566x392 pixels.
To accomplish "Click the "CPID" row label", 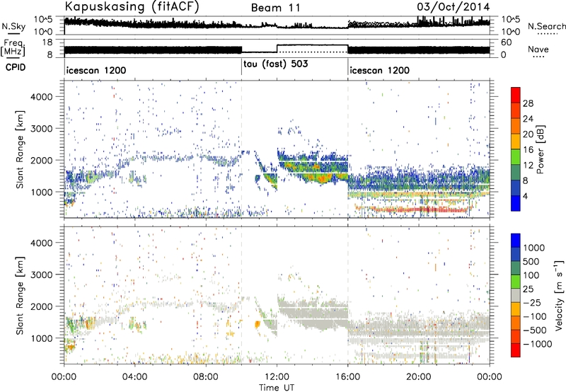I will [x=15, y=67].
